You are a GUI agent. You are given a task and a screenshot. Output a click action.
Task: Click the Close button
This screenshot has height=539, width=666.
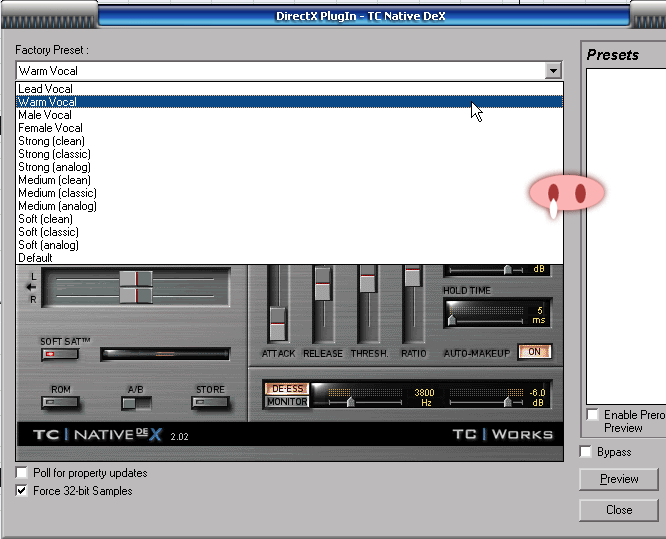pyautogui.click(x=619, y=510)
